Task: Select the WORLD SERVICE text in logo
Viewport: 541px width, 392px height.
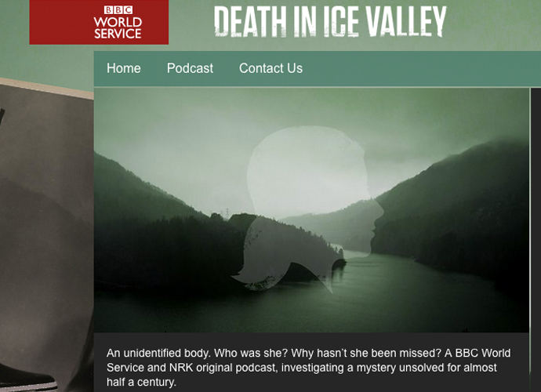Action: click(x=118, y=28)
